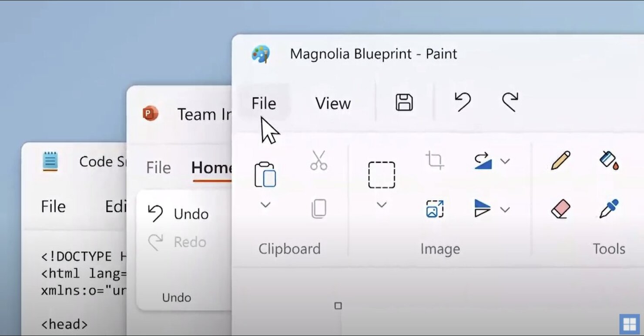Open the File tab in PowerPoint window
The height and width of the screenshot is (336, 644).
pyautogui.click(x=158, y=168)
